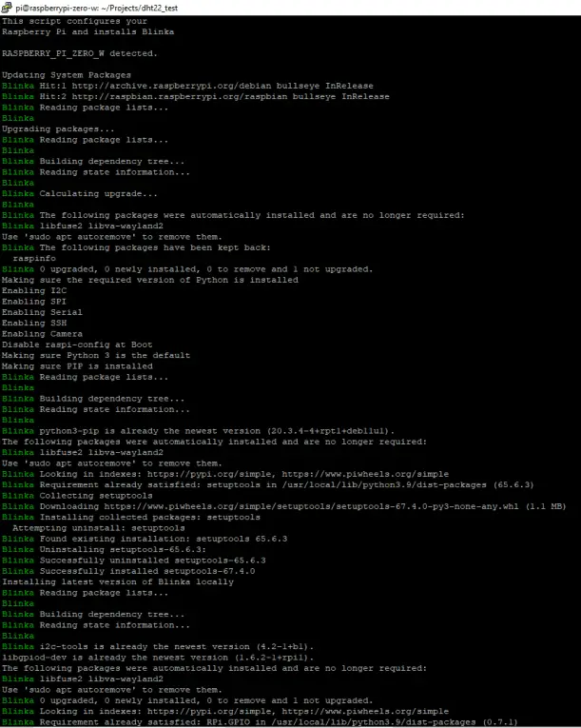Click the window title showing dht22_test path
The image size is (581, 728).
click(97, 8)
